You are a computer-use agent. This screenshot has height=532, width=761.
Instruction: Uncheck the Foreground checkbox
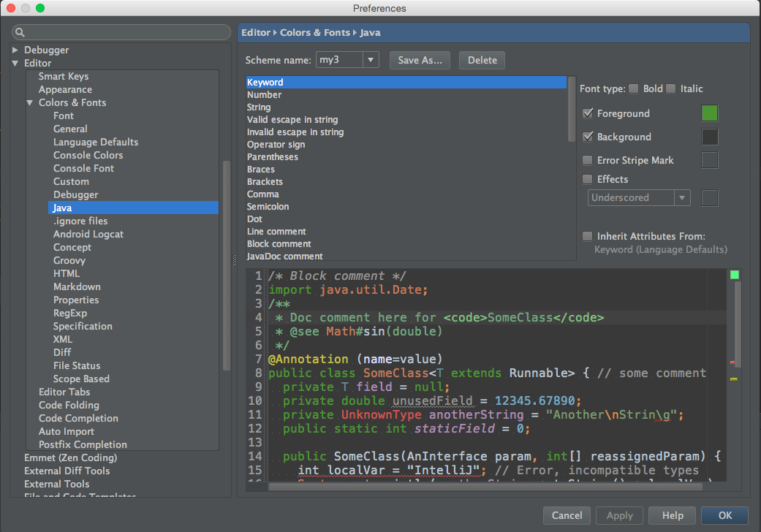(588, 113)
